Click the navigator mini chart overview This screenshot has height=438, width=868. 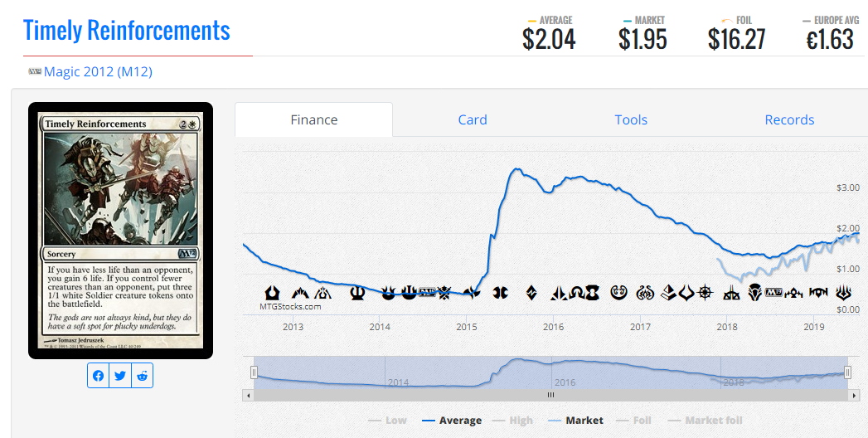pyautogui.click(x=550, y=372)
